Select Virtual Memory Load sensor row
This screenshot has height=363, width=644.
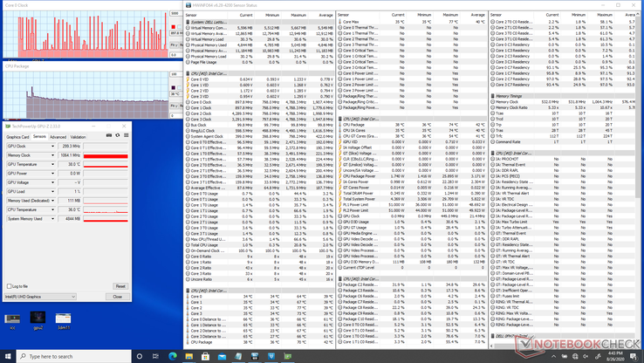click(260, 39)
